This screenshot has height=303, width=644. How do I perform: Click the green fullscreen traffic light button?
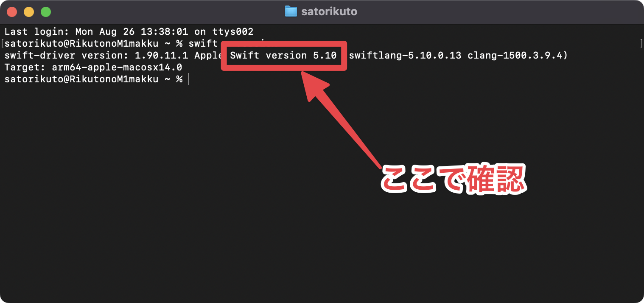pyautogui.click(x=45, y=11)
